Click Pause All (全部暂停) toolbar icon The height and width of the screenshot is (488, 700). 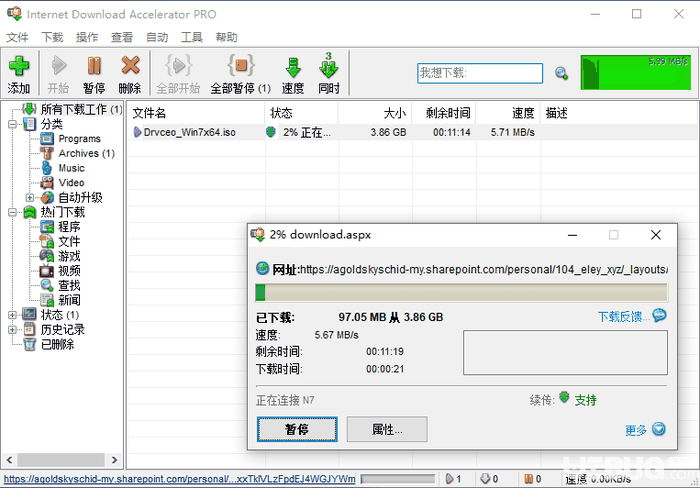point(241,66)
